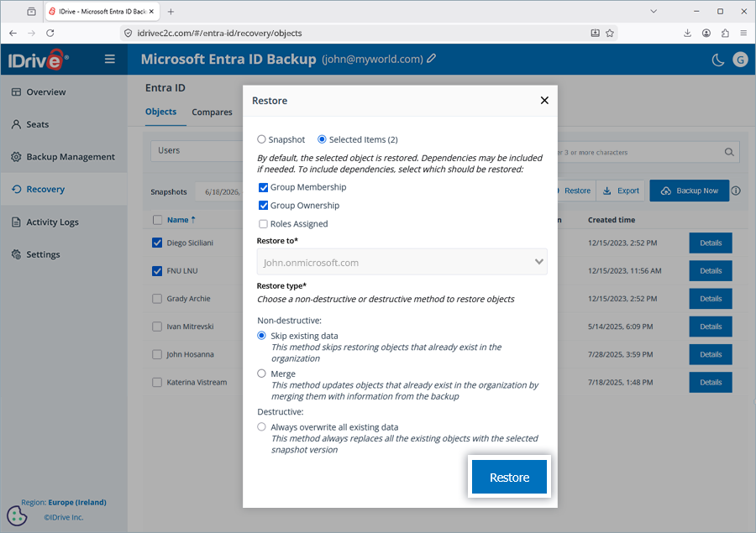
Task: Check Katerina Vistream row checkbox
Action: pyautogui.click(x=157, y=383)
